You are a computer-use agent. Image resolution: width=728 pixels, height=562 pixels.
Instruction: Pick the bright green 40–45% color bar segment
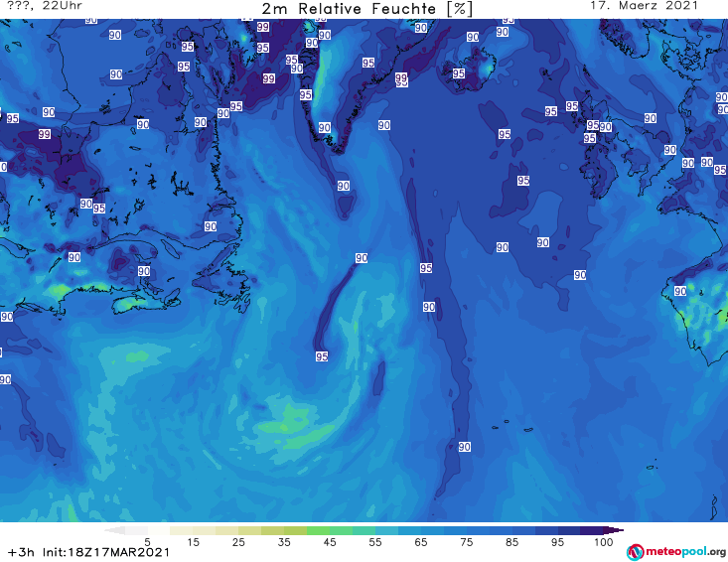click(x=318, y=530)
